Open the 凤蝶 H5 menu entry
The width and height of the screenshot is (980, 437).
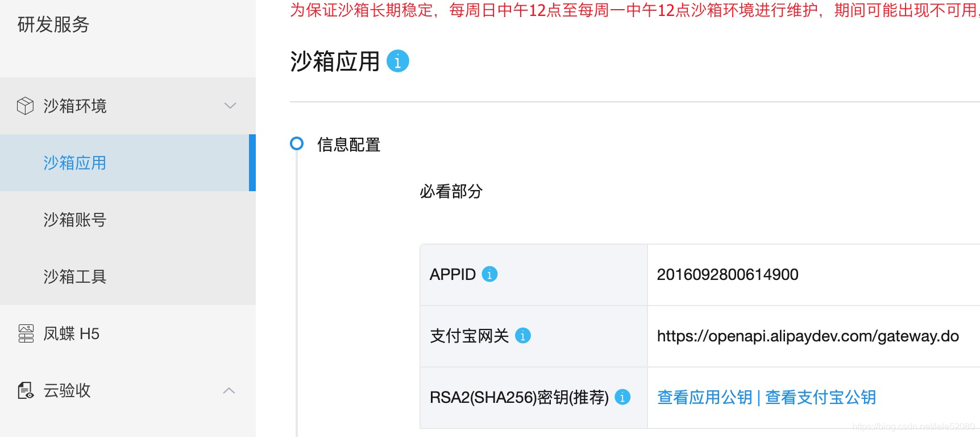(128, 333)
